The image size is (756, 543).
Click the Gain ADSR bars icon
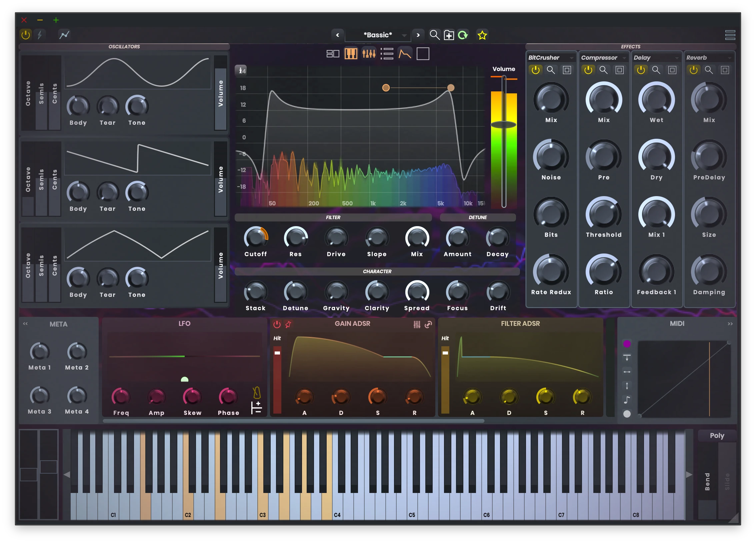[x=417, y=325]
